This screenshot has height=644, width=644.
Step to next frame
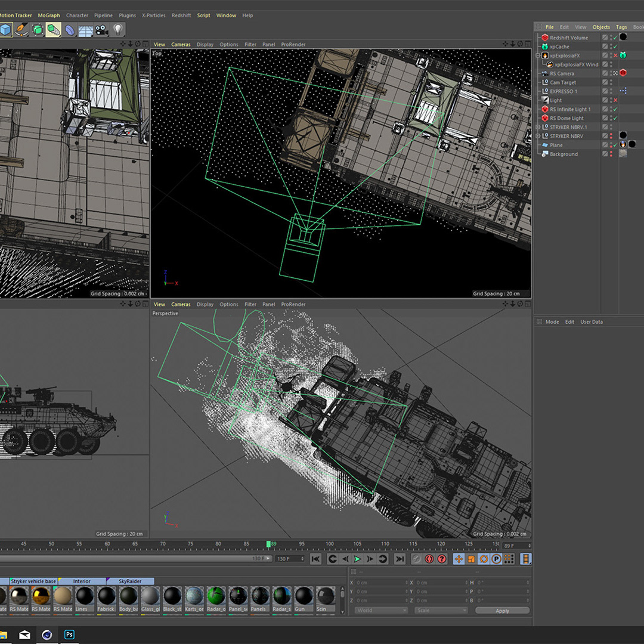click(370, 559)
